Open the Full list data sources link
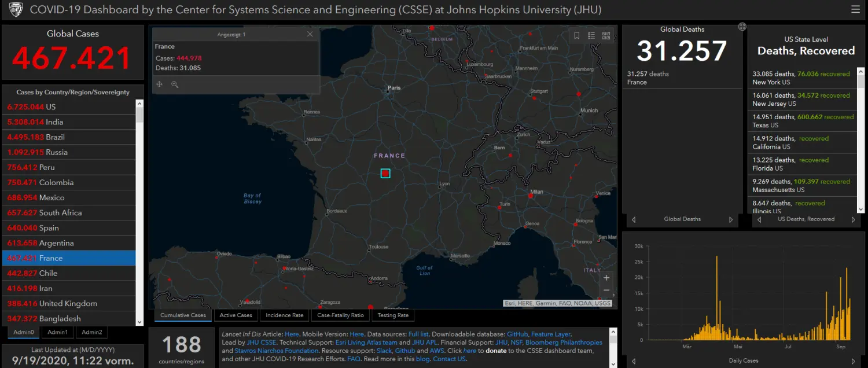 (x=419, y=334)
